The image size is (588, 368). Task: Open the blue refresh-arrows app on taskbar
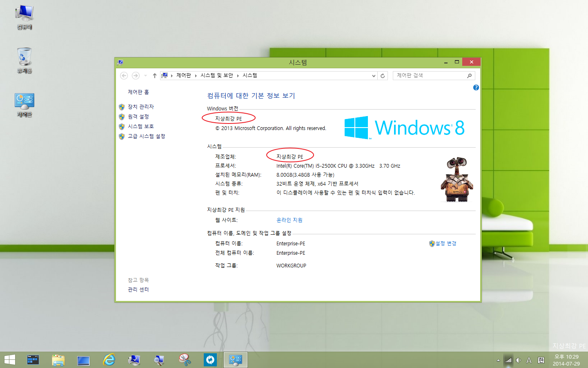(x=210, y=360)
